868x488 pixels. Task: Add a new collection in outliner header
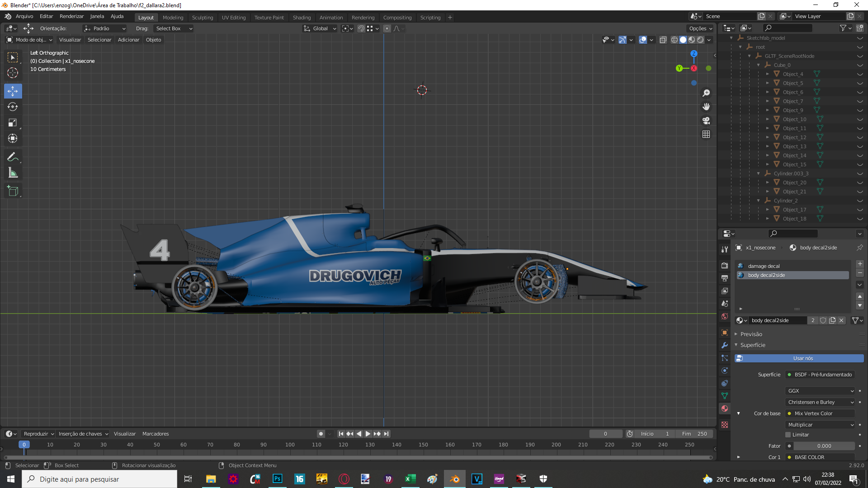(859, 28)
